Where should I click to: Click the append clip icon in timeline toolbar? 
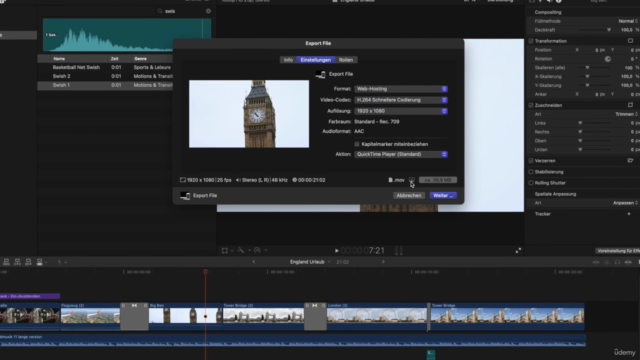tap(28, 262)
